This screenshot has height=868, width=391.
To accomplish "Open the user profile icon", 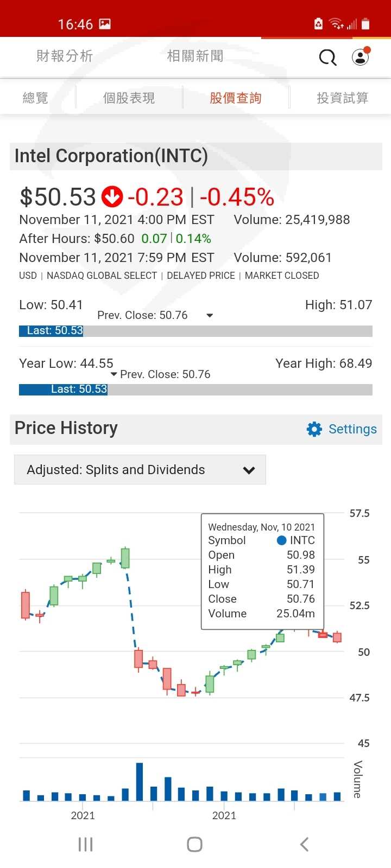I will [360, 57].
